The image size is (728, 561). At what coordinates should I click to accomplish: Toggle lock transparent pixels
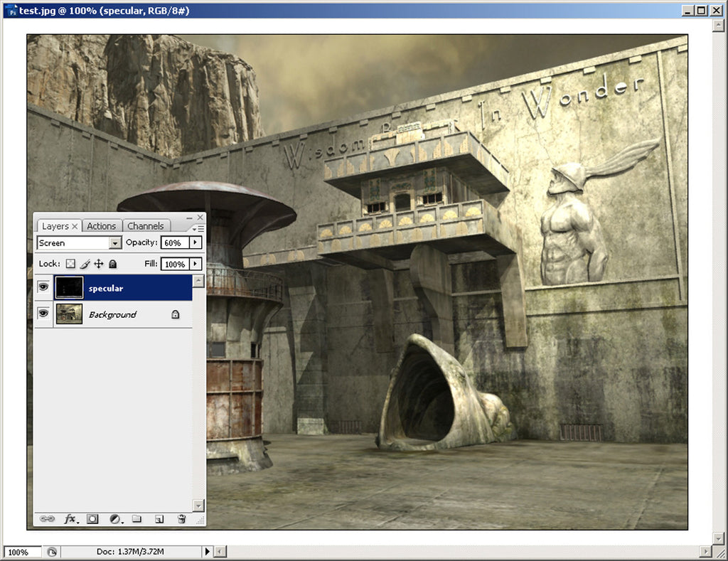(x=70, y=264)
